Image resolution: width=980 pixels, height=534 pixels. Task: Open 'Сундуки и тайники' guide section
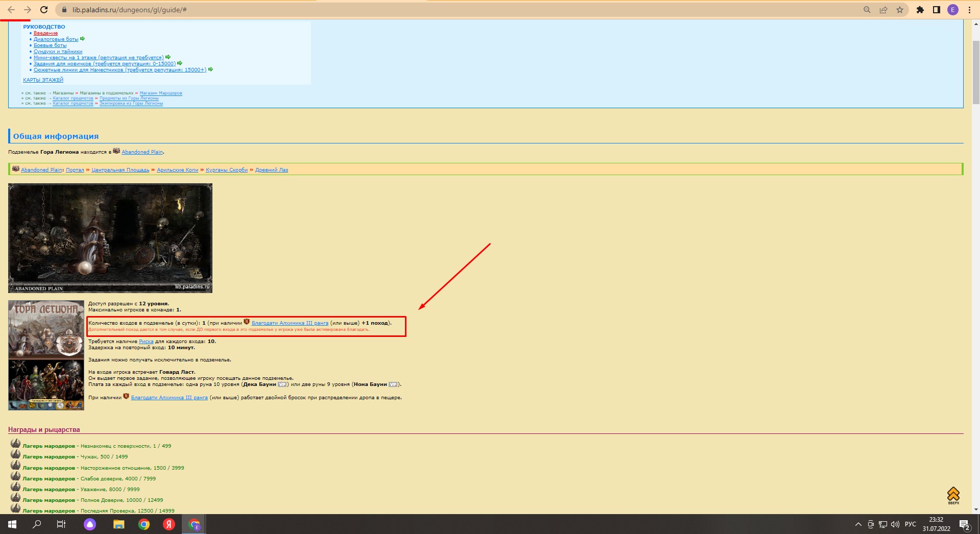click(x=58, y=52)
